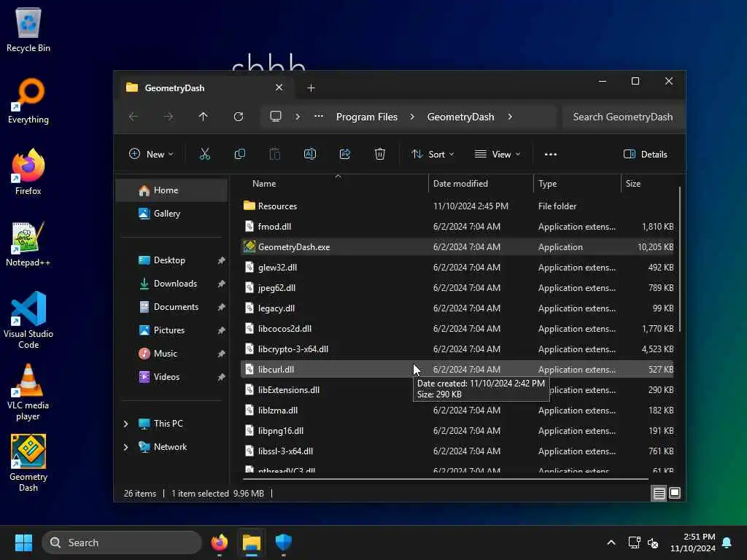This screenshot has width=747, height=560.
Task: Select the GeometryDash.exe file
Action: pos(457,246)
